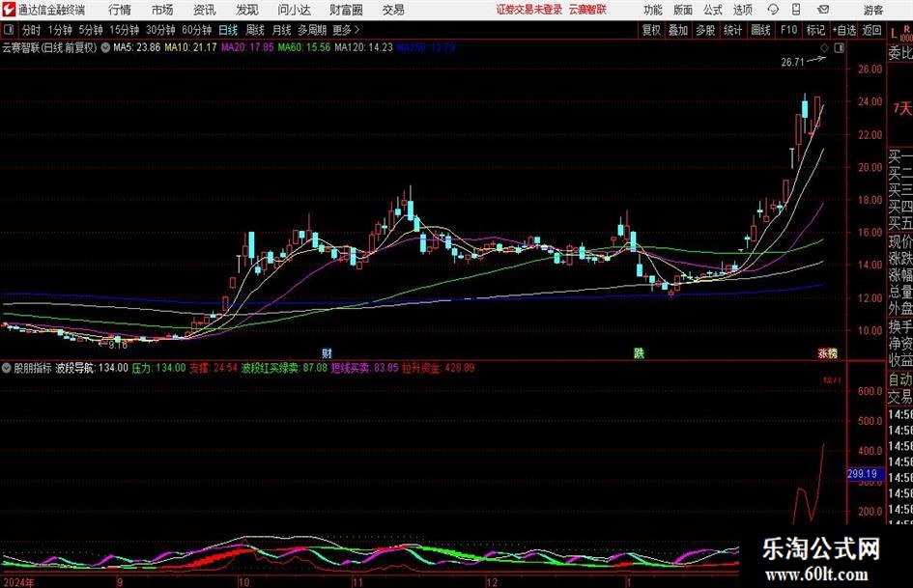Click the 复权 toolbar button
The image size is (913, 588).
click(x=651, y=30)
